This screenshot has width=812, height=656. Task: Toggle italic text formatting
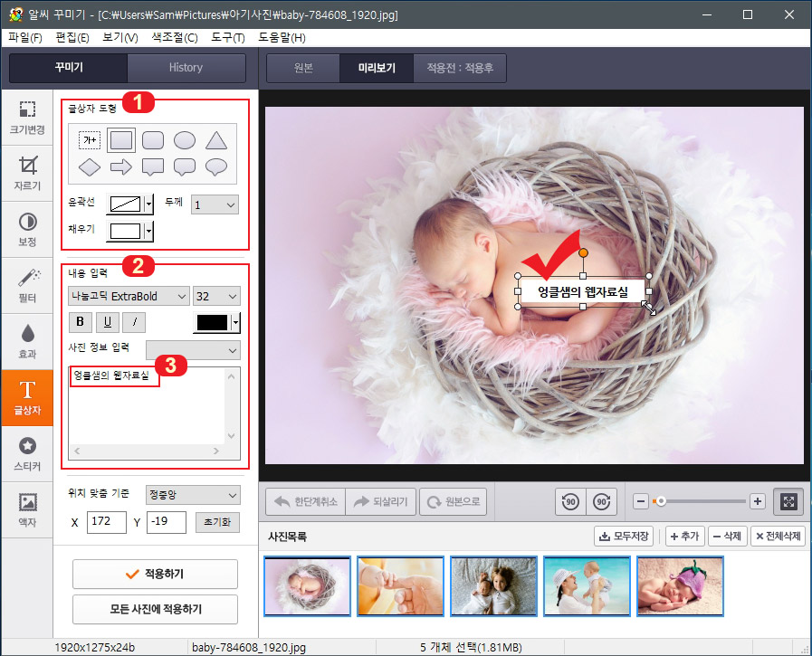[134, 322]
